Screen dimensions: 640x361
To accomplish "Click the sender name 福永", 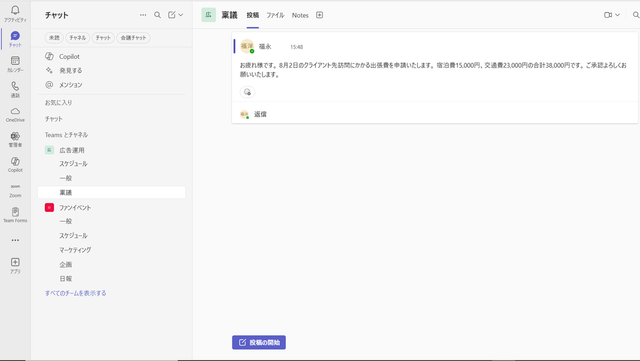I will (265, 47).
